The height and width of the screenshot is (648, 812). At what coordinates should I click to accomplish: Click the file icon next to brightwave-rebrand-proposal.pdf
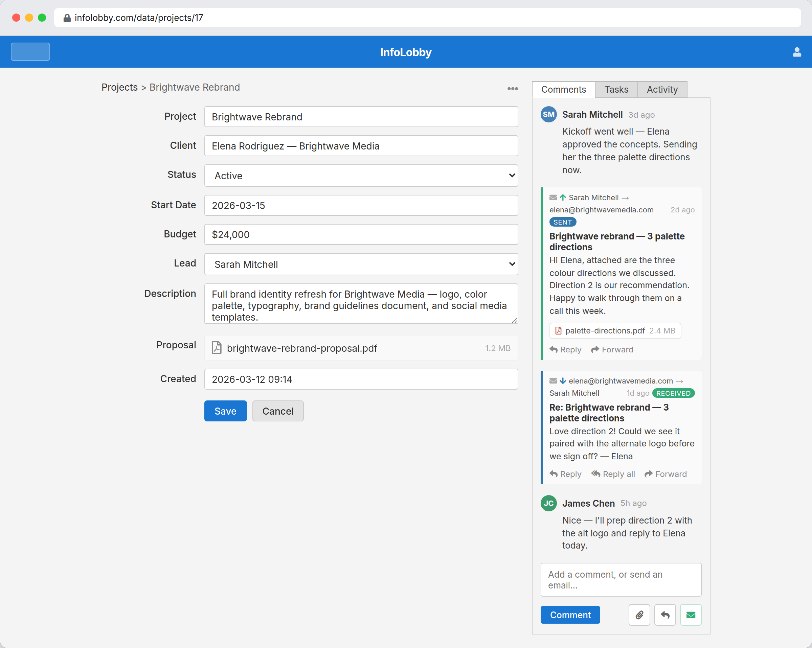(217, 348)
